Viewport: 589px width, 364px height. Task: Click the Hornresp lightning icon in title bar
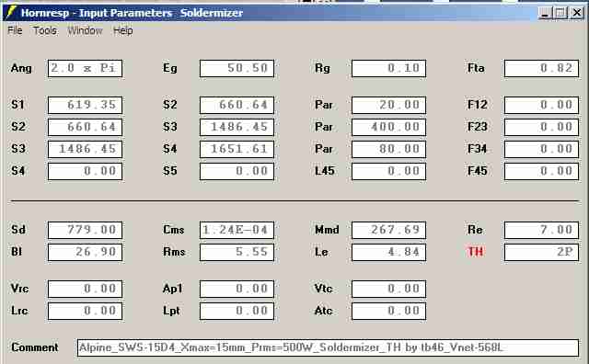click(10, 12)
